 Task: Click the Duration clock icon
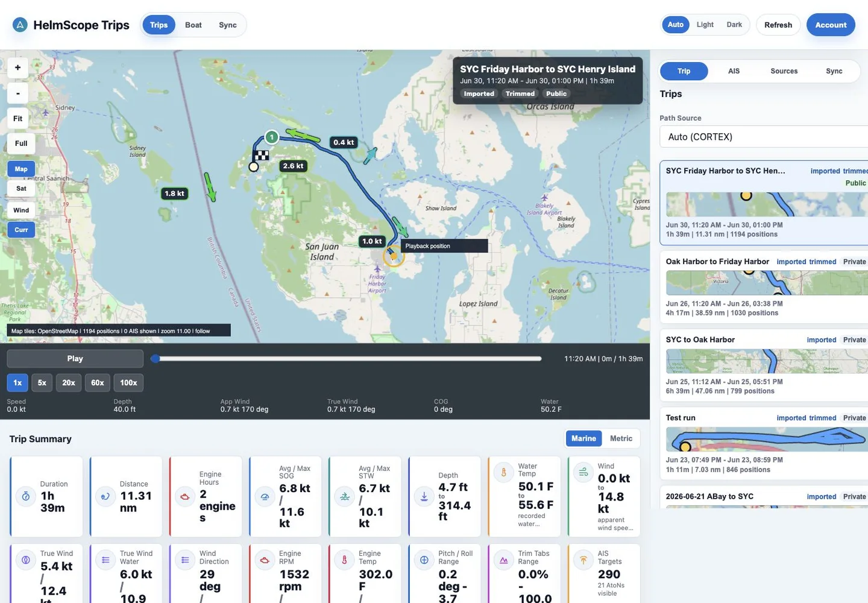coord(25,496)
